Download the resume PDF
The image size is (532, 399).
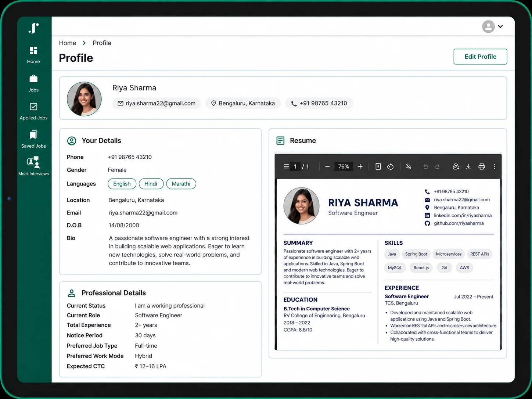469,166
